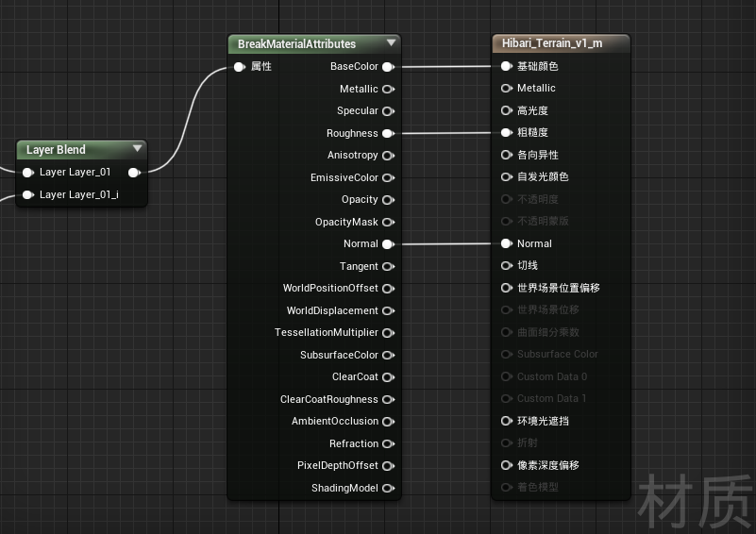The image size is (756, 534).
Task: Click the 基础颜色 input pin on material node
Action: [506, 66]
